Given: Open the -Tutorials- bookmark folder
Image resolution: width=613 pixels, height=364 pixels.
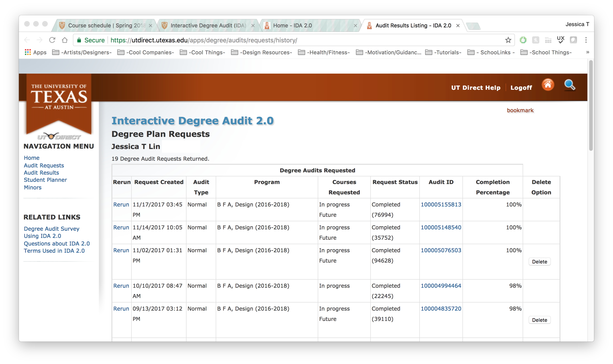Looking at the screenshot, I should coord(443,52).
